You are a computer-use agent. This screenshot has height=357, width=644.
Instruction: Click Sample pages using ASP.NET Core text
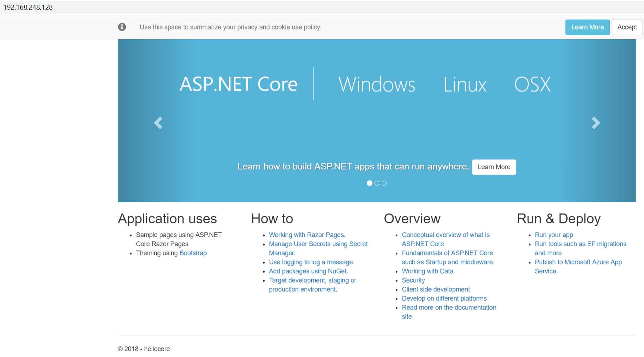click(x=179, y=239)
